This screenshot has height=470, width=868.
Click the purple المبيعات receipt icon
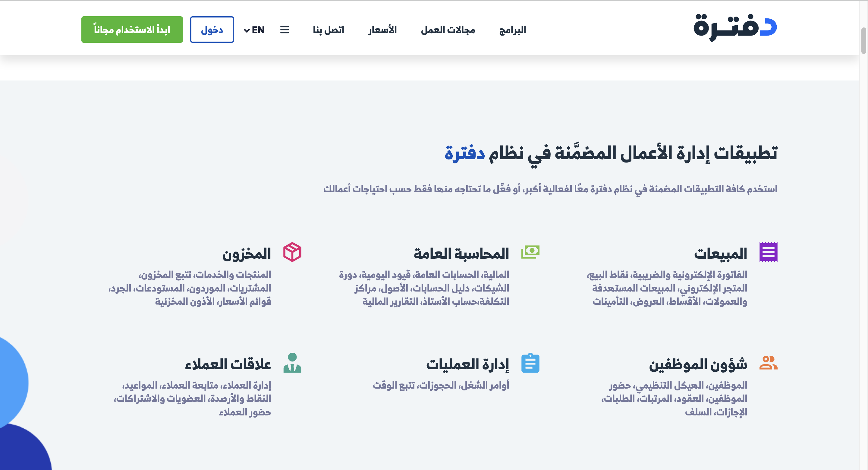(x=768, y=252)
